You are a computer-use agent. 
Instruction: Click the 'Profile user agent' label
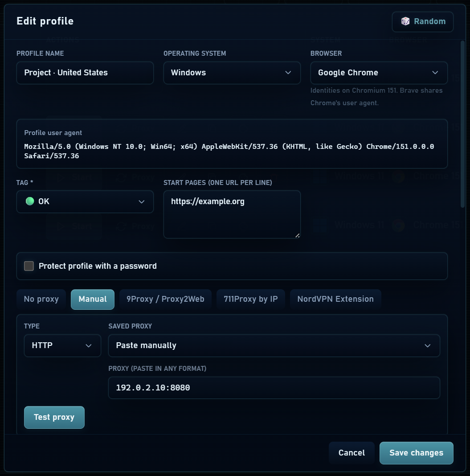click(x=53, y=133)
